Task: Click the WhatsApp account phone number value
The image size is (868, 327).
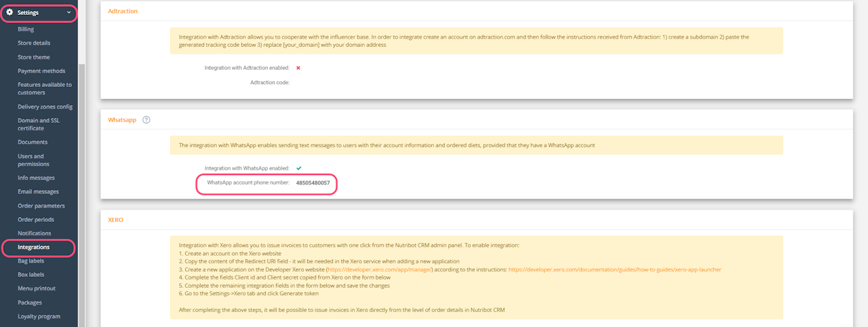Action: pyautogui.click(x=313, y=183)
